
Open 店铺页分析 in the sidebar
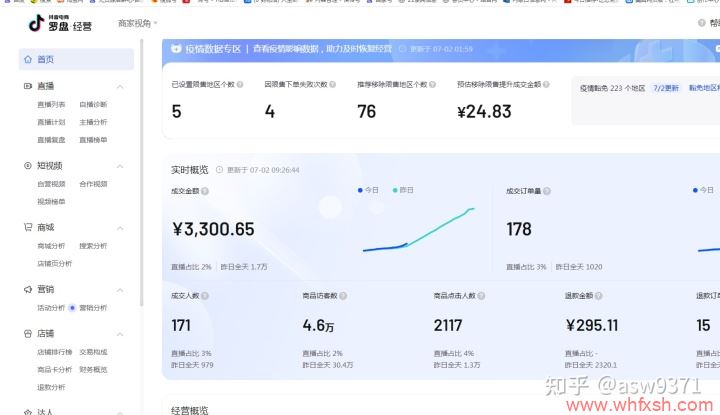pos(55,264)
